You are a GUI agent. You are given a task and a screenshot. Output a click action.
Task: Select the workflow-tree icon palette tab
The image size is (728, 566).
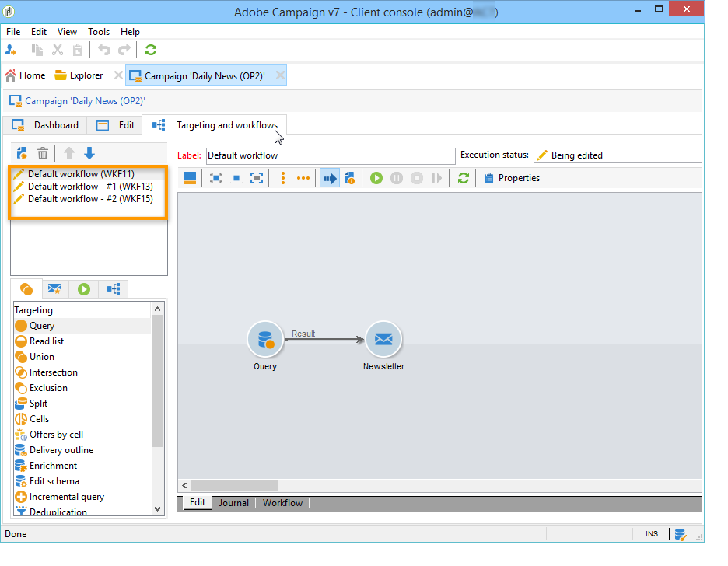(114, 289)
